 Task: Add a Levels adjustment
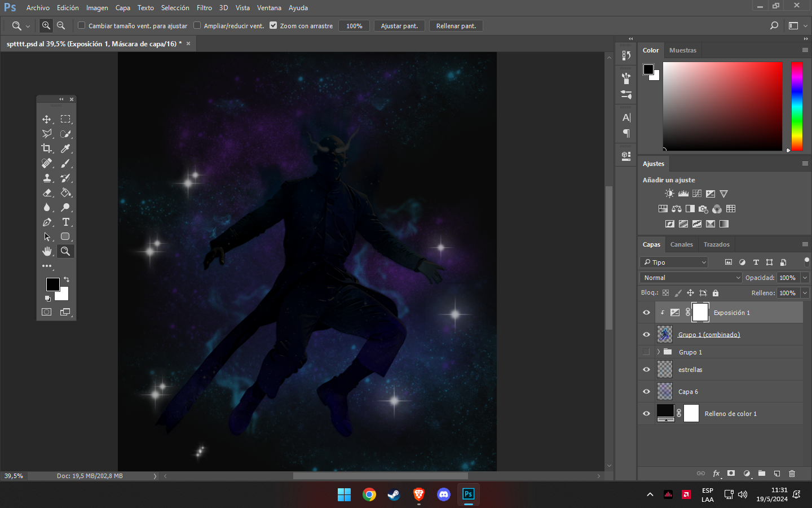click(683, 194)
